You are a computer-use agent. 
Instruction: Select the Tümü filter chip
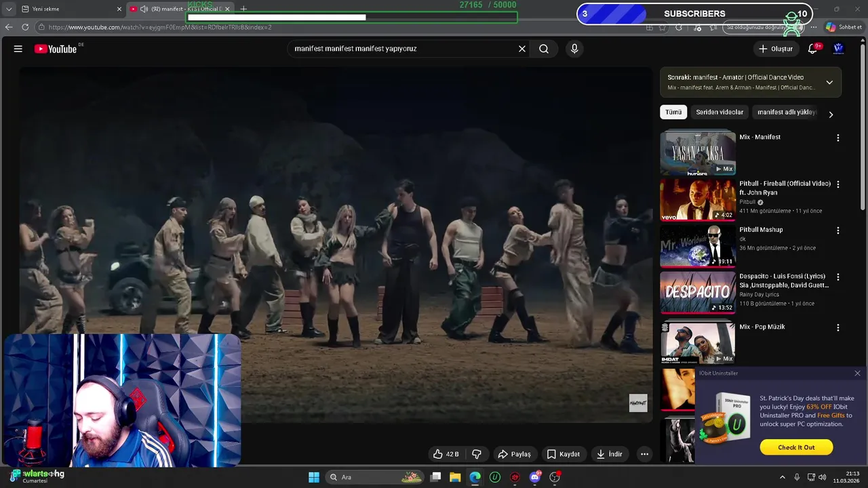tap(673, 113)
